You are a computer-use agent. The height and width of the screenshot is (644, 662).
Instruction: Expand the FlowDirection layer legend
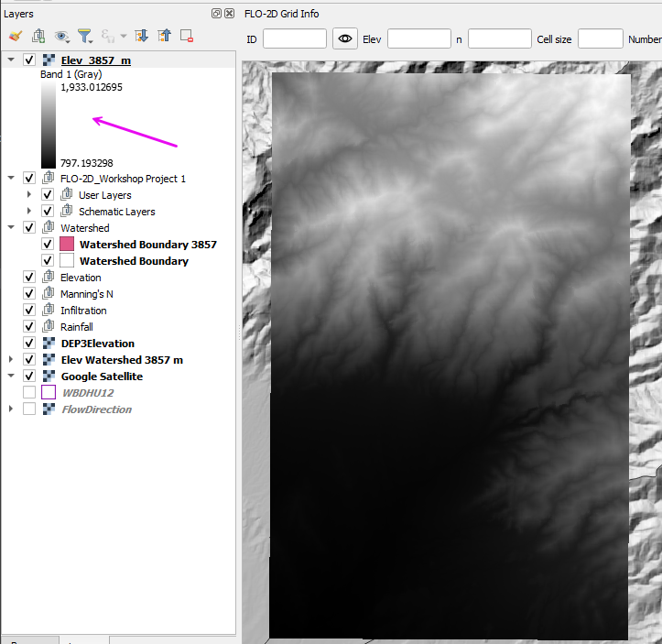(11, 409)
